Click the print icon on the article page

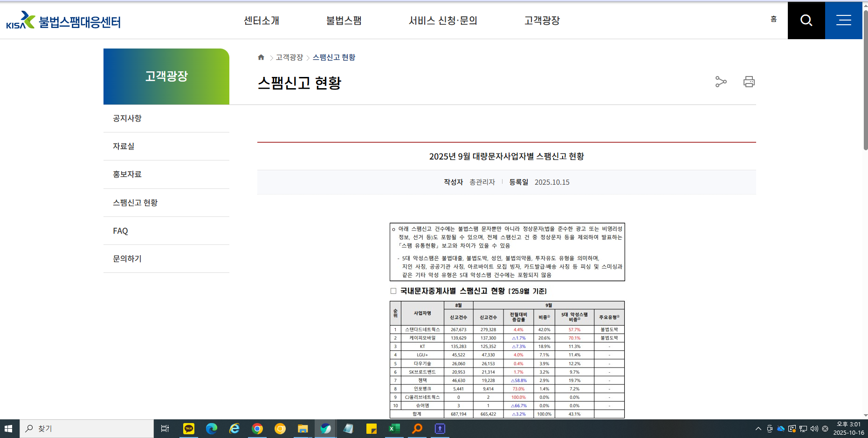748,81
